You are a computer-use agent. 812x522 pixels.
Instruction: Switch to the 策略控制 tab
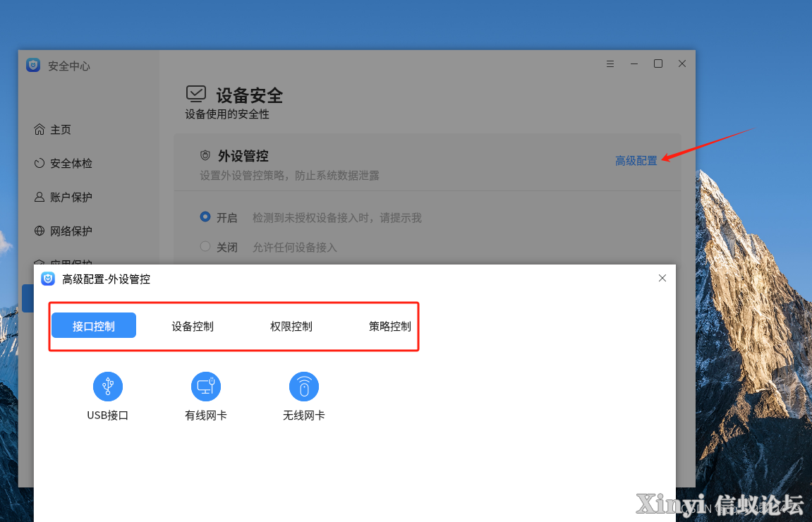pos(390,326)
